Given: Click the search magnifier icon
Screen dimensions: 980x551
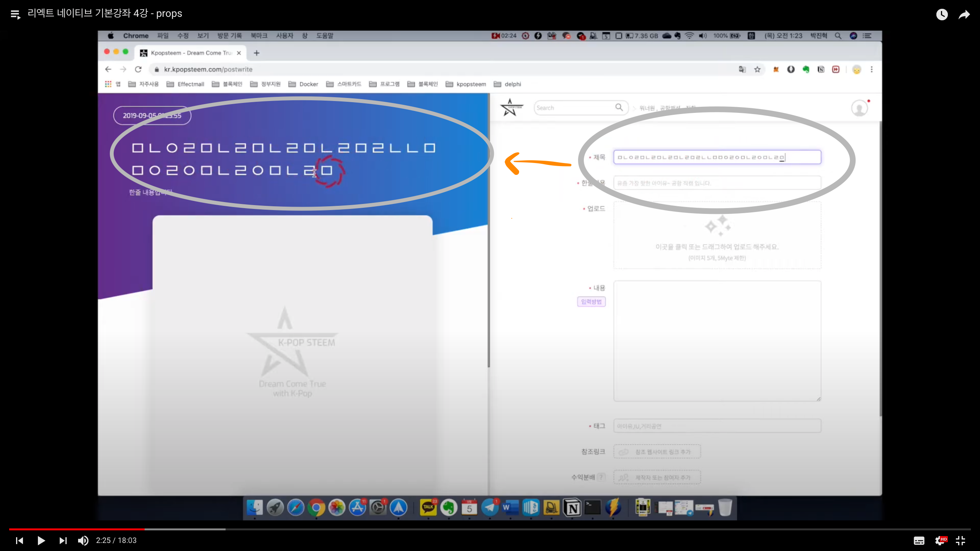Looking at the screenshot, I should pos(619,108).
